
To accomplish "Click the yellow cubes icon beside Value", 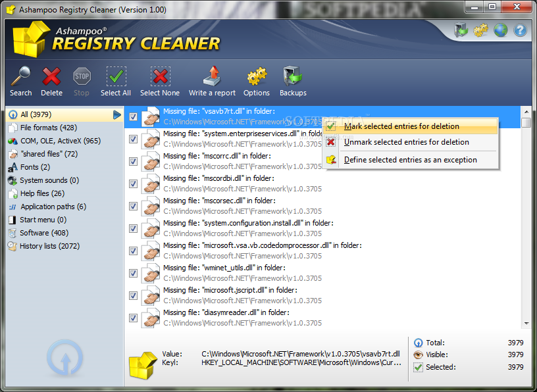I will click(143, 365).
